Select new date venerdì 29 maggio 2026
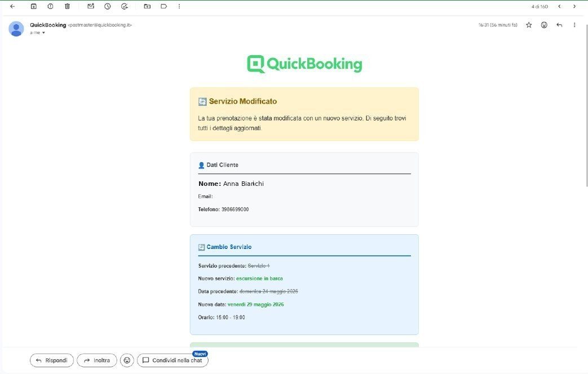The width and height of the screenshot is (588, 374). click(256, 305)
